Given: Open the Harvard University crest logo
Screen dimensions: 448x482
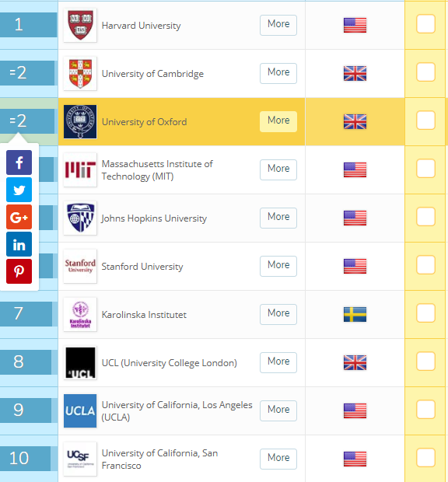Looking at the screenshot, I should [80, 25].
